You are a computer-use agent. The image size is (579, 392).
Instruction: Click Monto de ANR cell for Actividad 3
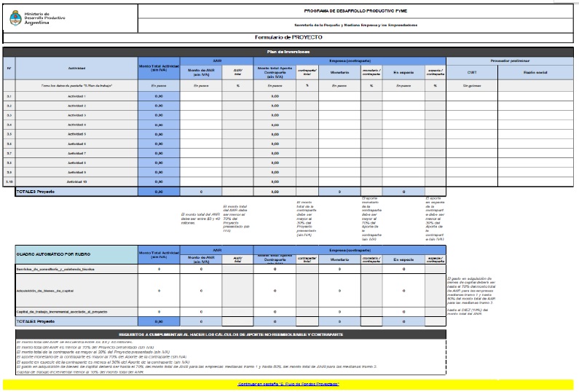coord(201,115)
